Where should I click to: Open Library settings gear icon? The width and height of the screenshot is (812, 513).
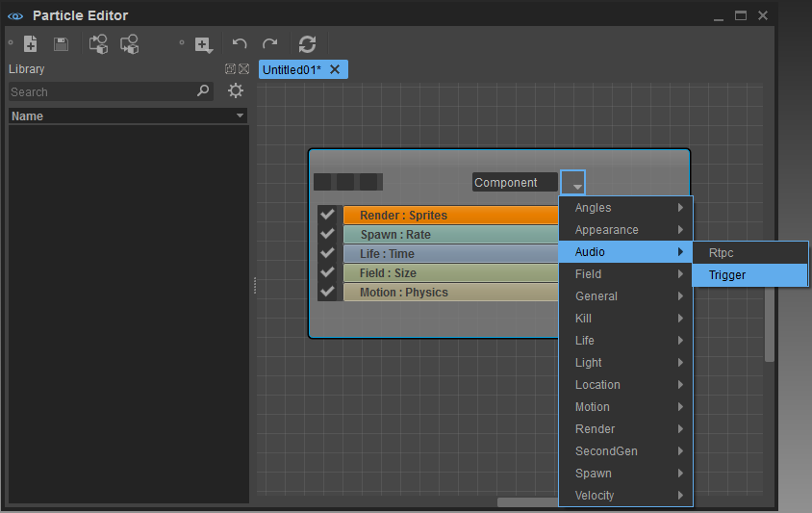tap(236, 90)
